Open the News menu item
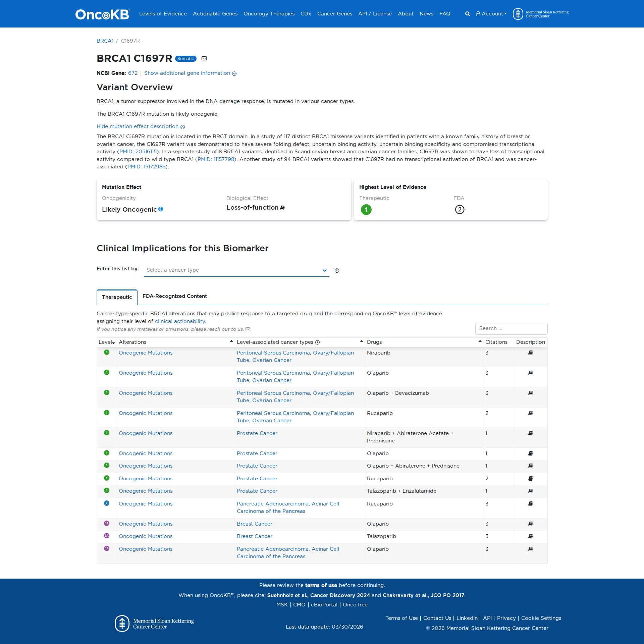The image size is (644, 644). click(426, 14)
